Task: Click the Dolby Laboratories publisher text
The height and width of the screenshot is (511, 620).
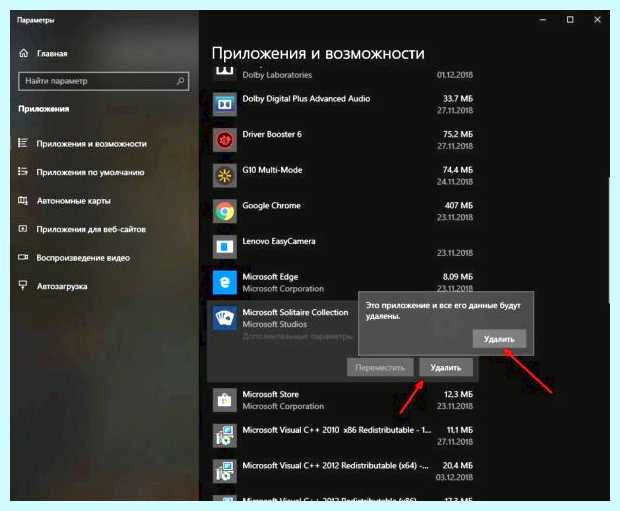Action: [277, 75]
